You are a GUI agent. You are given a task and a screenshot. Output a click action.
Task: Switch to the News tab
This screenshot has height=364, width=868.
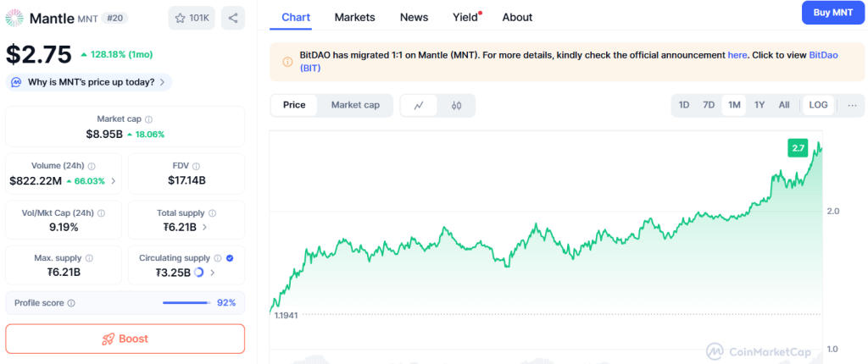pyautogui.click(x=414, y=17)
